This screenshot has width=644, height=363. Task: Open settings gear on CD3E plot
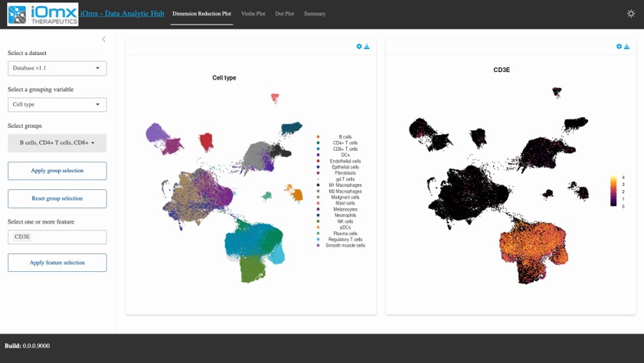[619, 47]
